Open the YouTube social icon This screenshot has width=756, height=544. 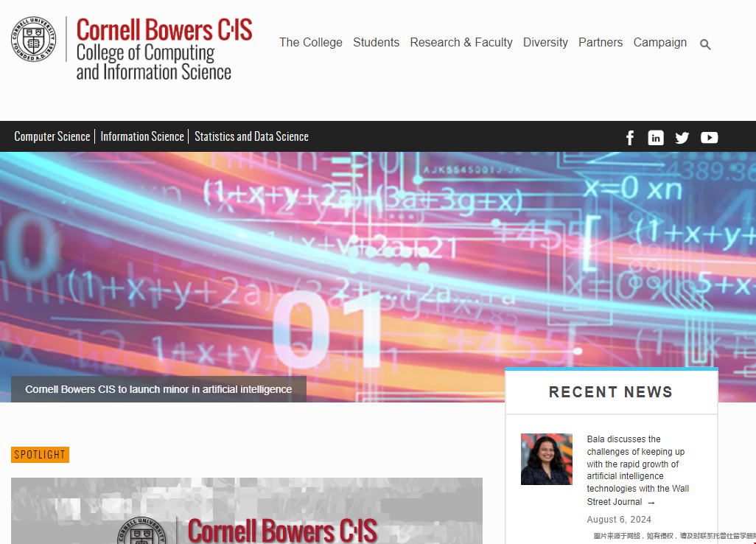coord(709,138)
